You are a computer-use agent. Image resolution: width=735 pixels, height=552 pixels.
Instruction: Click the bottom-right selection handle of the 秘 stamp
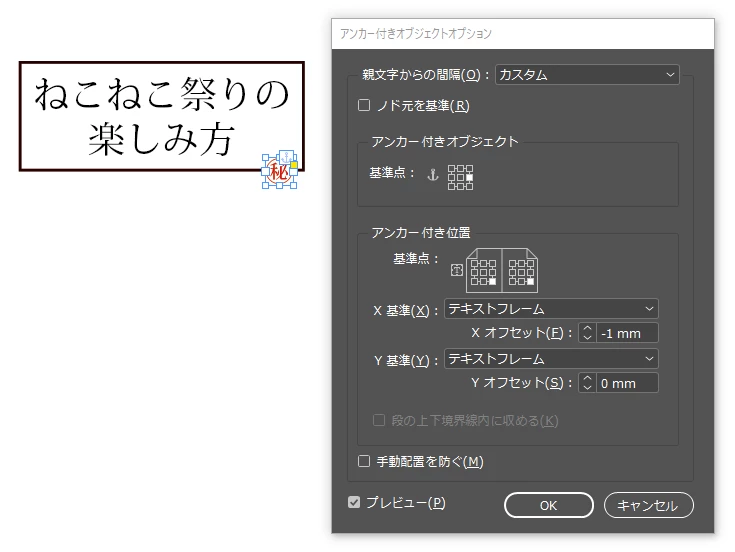[293, 186]
